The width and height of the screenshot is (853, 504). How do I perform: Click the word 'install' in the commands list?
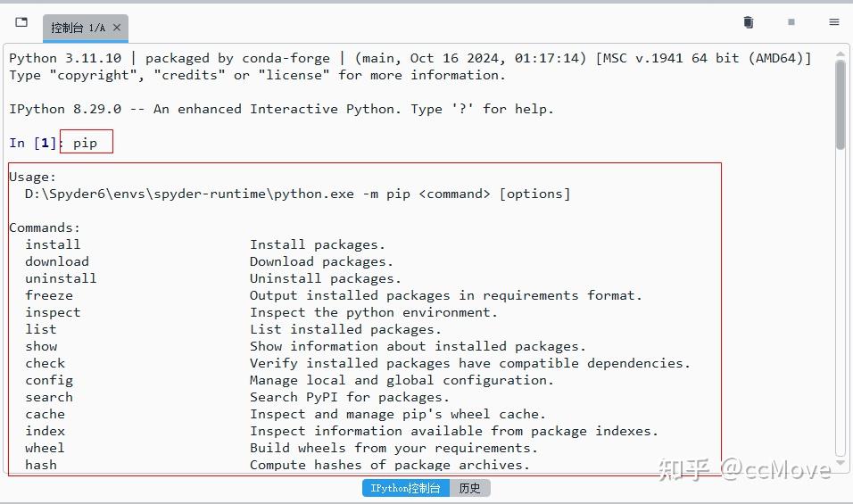pyautogui.click(x=53, y=244)
